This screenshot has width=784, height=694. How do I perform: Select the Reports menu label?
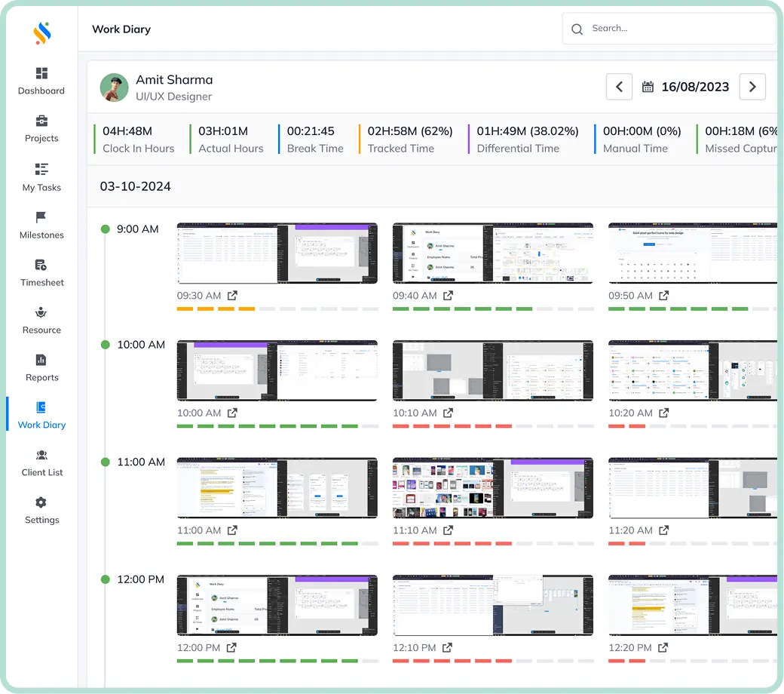(x=42, y=377)
